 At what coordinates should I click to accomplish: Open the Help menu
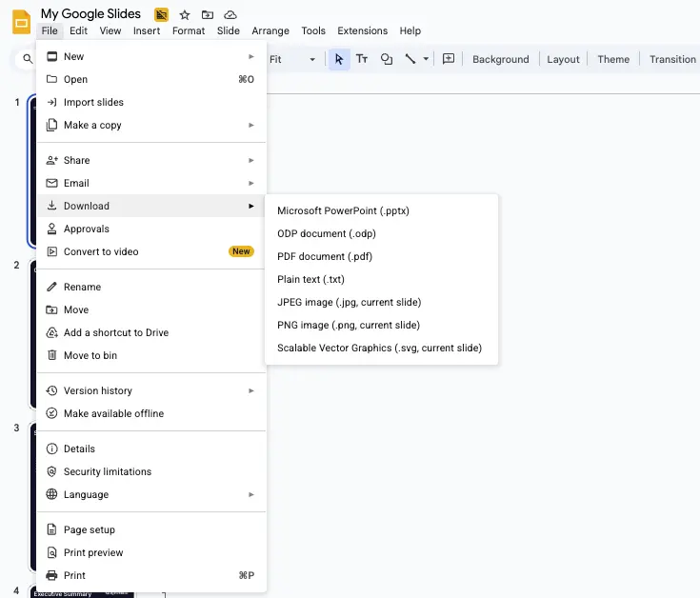click(410, 30)
